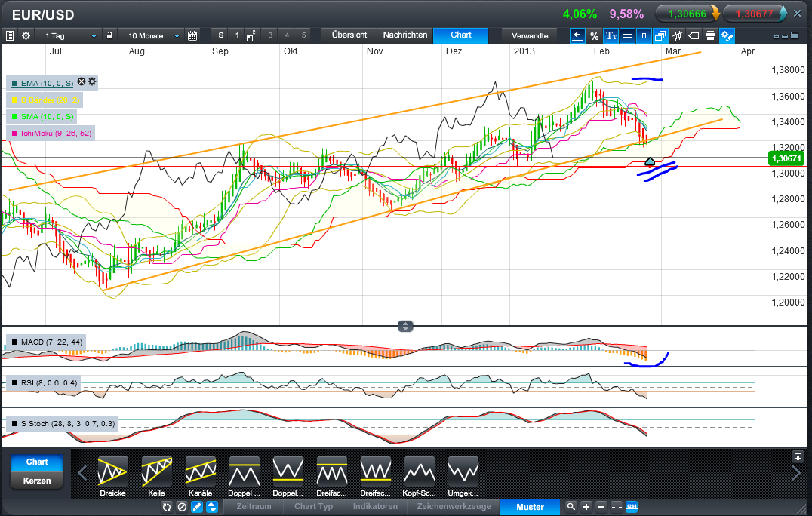The width and height of the screenshot is (812, 516).
Task: Click the magnifier search icon
Action: (571, 507)
